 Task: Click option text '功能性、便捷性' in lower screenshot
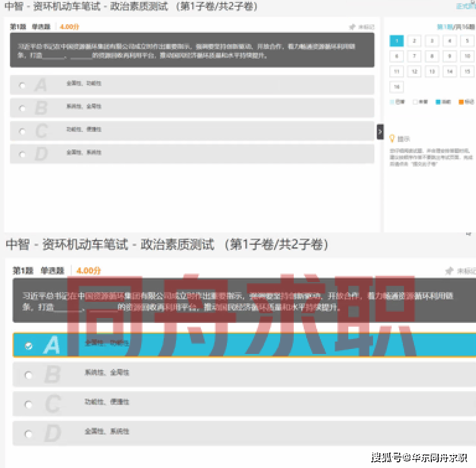pyautogui.click(x=107, y=402)
